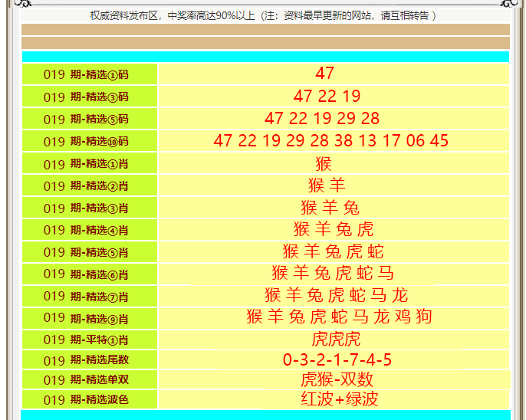Screen dimensions: 526x420
Task: Click the '猴 羊 兔 虎' zodiac cell
Action: pyautogui.click(x=334, y=229)
